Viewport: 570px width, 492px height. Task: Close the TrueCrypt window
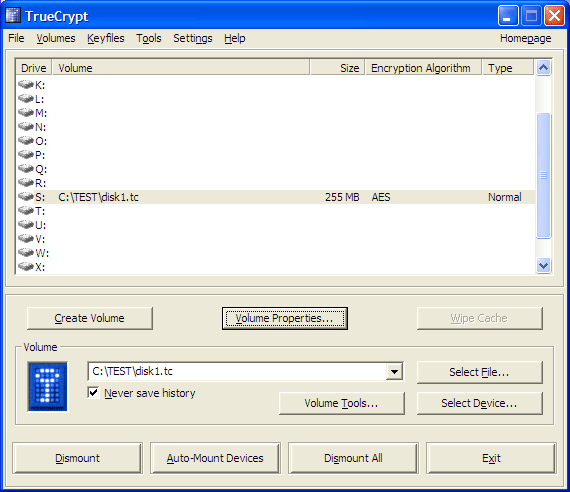(554, 16)
